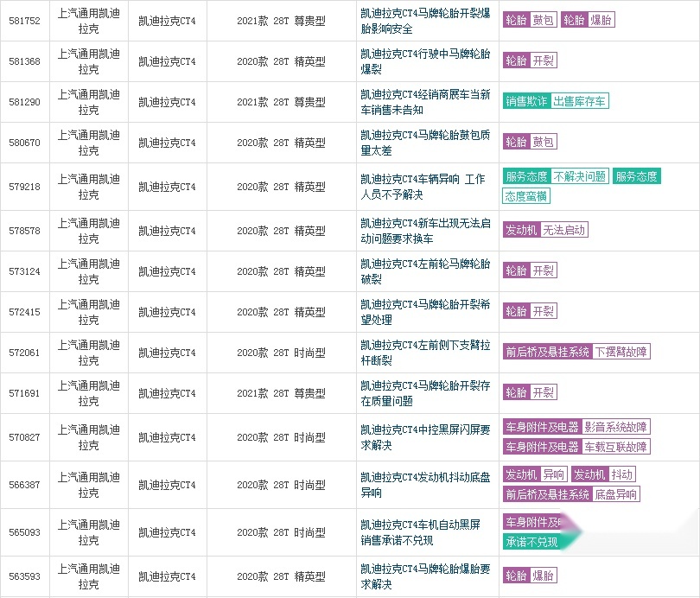Open complaint '凯迪拉克CT4马牌轮胎爆胎要求解决'

click(425, 576)
